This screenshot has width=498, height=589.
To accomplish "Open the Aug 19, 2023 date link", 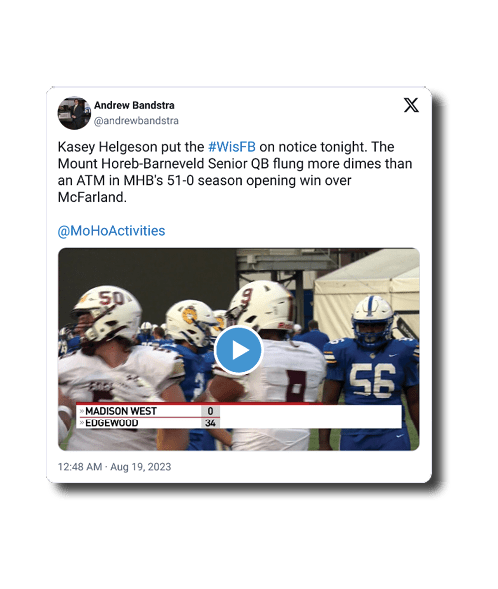I will [x=140, y=467].
